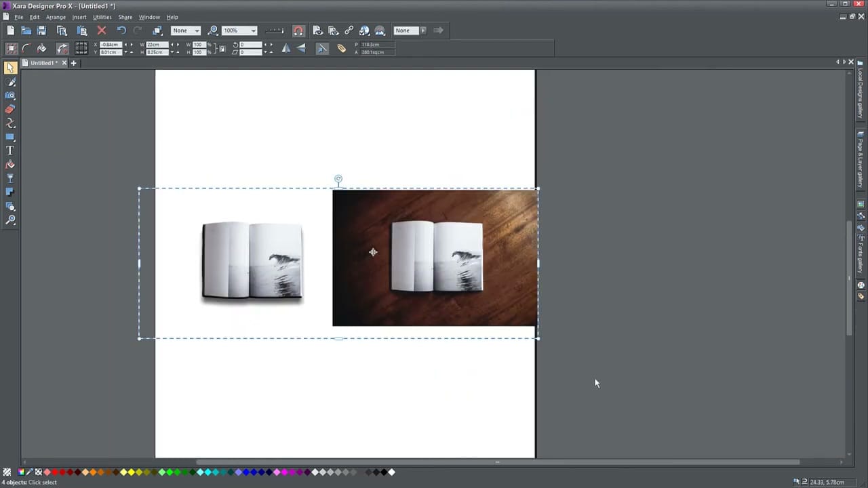
Task: Activate the Transparency tool
Action: click(x=10, y=178)
